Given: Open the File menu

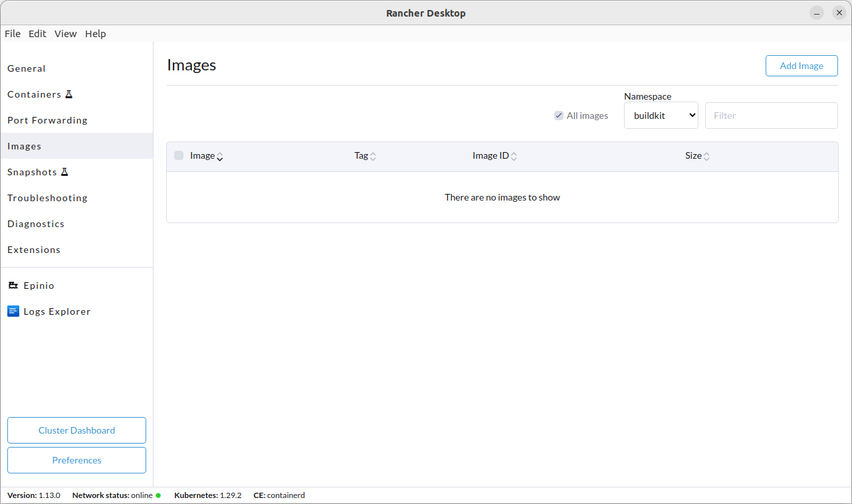Looking at the screenshot, I should pos(13,34).
